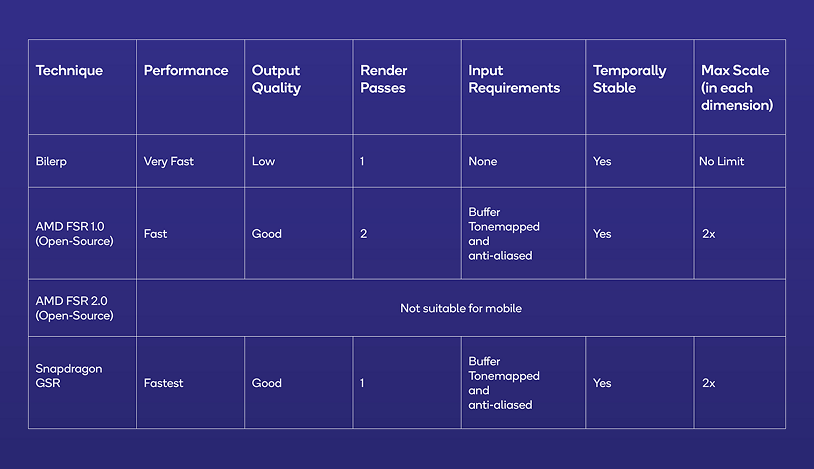
Task: Select the Not suitable for mobile cell
Action: (460, 308)
